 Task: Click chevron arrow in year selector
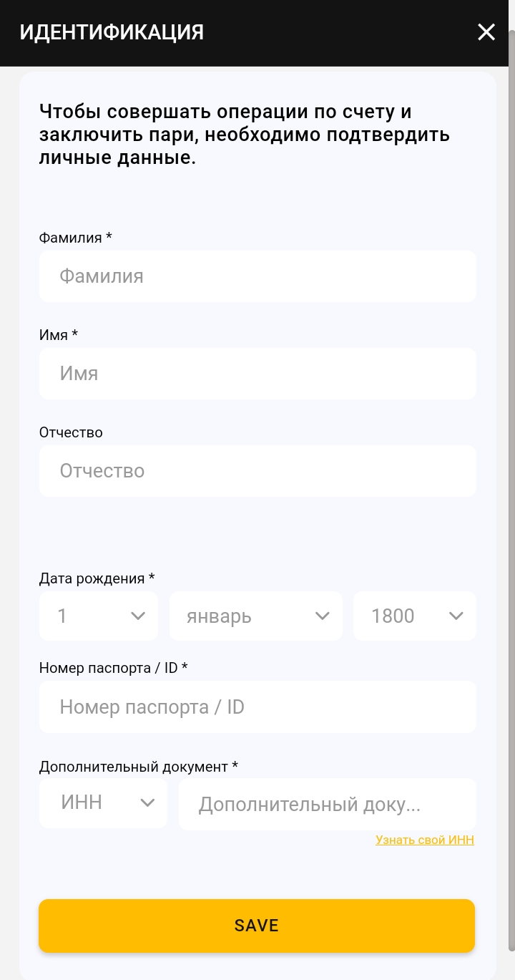click(x=456, y=616)
